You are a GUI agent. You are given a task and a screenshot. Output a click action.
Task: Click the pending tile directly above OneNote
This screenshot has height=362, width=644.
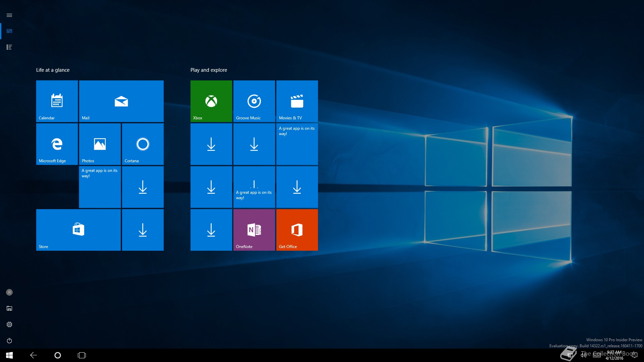click(x=254, y=187)
